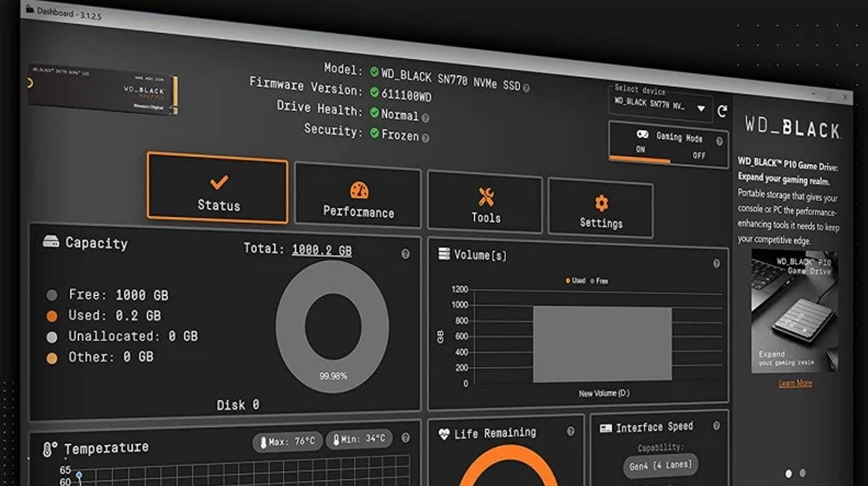Image resolution: width=868 pixels, height=486 pixels.
Task: Click the Dashboard title bar app icon
Action: coord(30,9)
